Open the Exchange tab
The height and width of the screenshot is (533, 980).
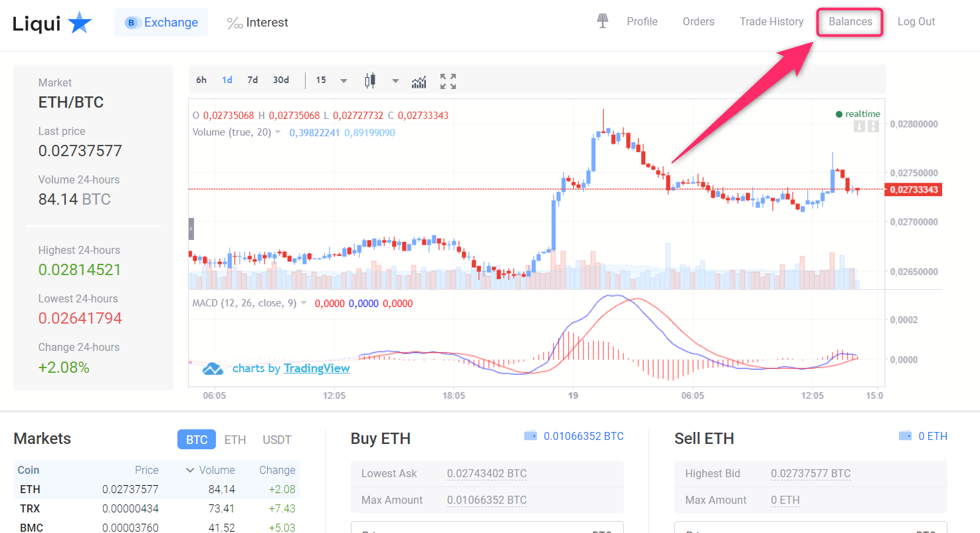pos(161,23)
